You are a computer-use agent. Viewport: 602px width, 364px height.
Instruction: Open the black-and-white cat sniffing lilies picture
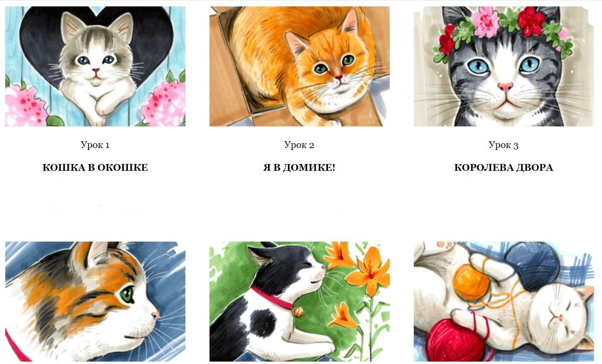300,302
